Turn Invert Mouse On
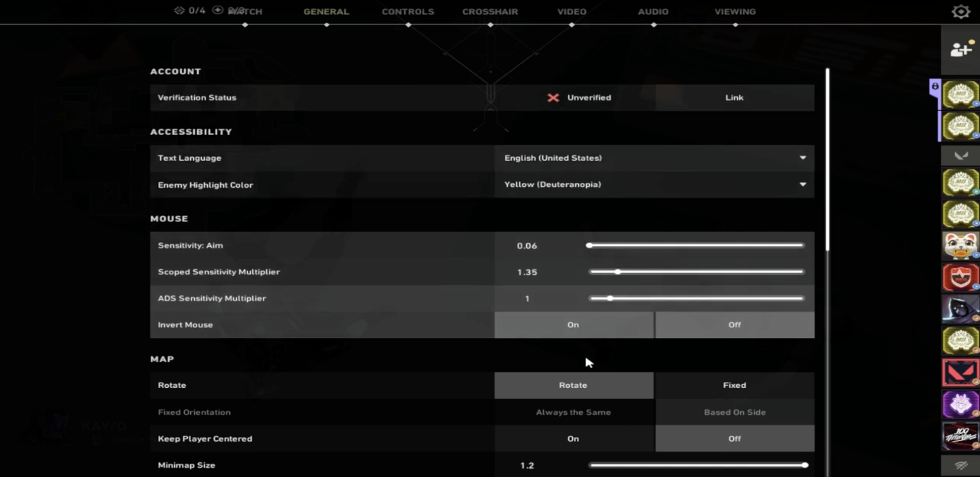 [x=573, y=325]
